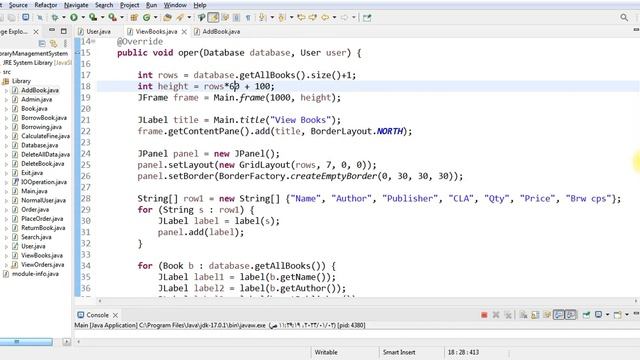Expand the Database.java tree node
The image size is (640, 360).
click(6, 146)
